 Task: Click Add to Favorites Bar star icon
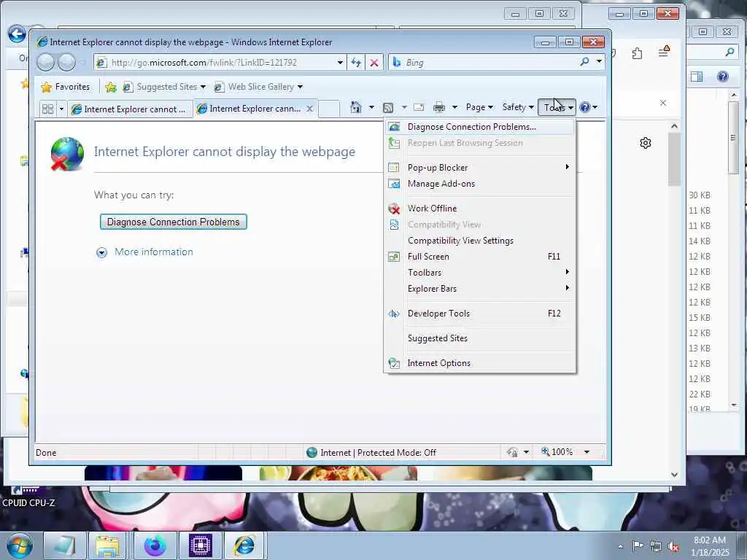111,87
